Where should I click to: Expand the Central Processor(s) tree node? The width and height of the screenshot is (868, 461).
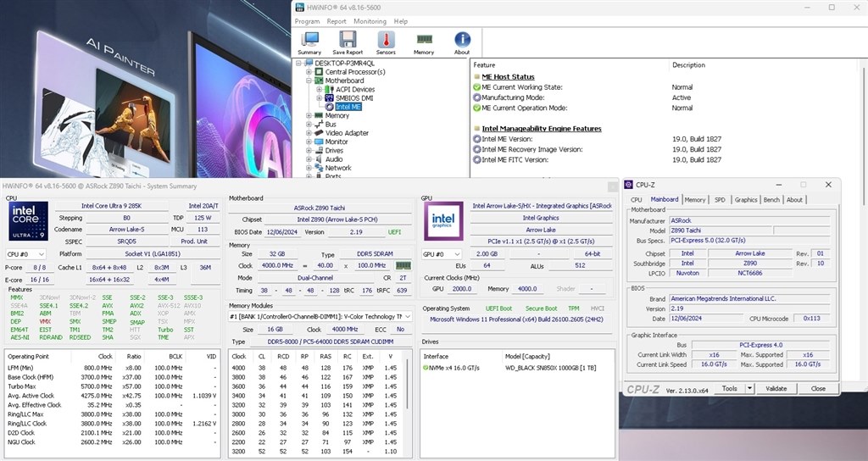[309, 72]
